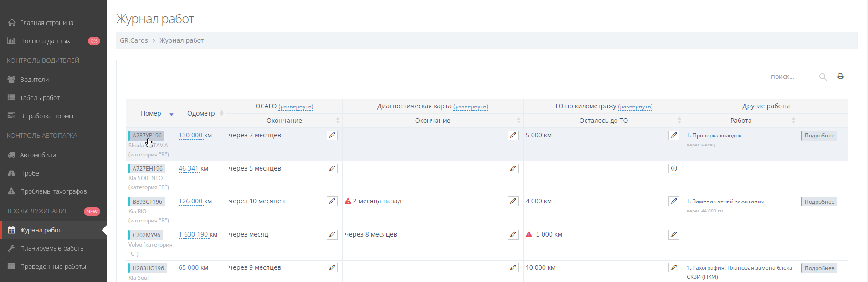This screenshot has height=282, width=868.
Task: Expand the ОСАГО column group
Action: point(296,106)
